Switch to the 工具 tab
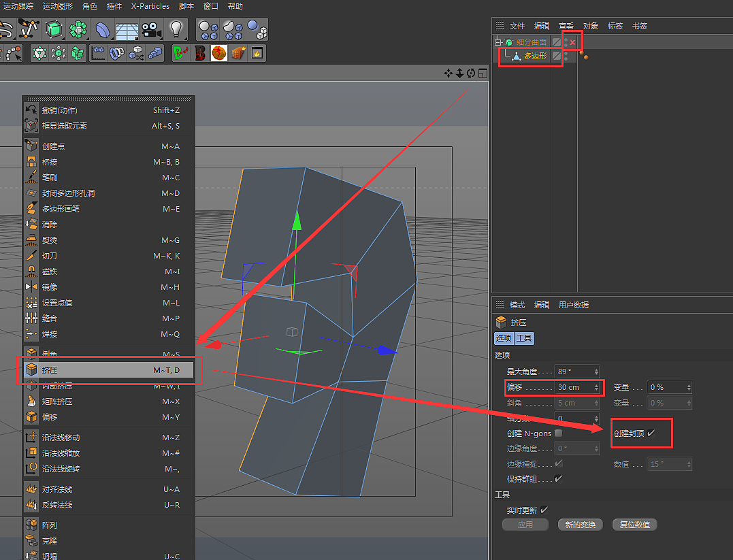Image resolution: width=733 pixels, height=560 pixels. pos(524,338)
